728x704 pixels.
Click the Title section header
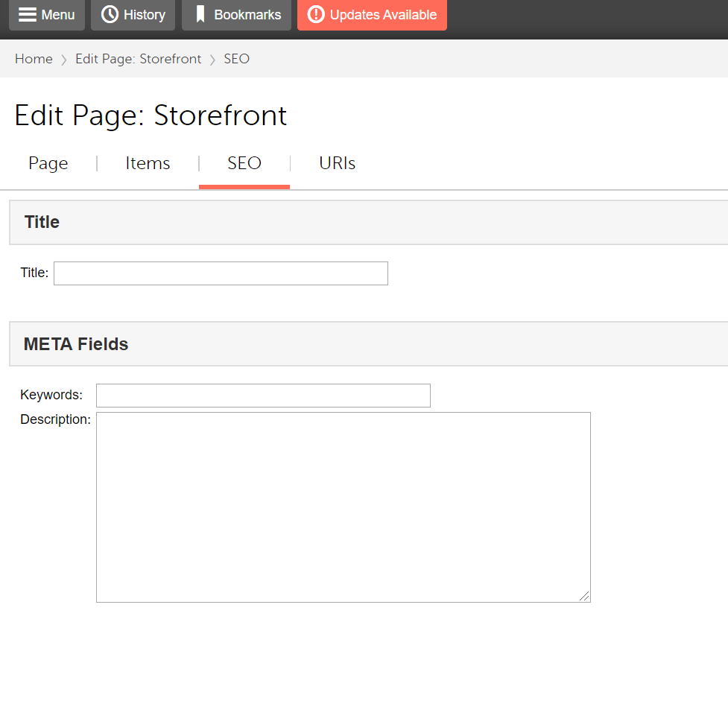(x=42, y=222)
